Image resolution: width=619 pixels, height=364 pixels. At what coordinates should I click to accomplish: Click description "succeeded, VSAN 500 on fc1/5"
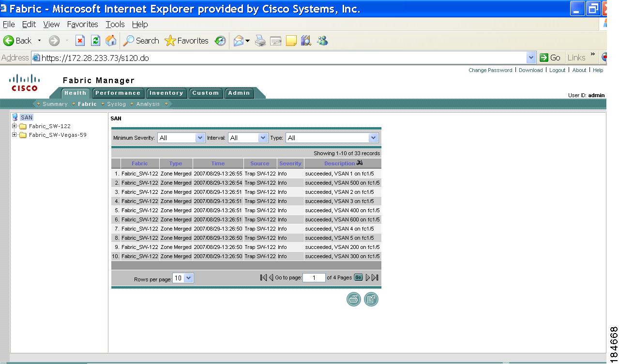click(343, 183)
